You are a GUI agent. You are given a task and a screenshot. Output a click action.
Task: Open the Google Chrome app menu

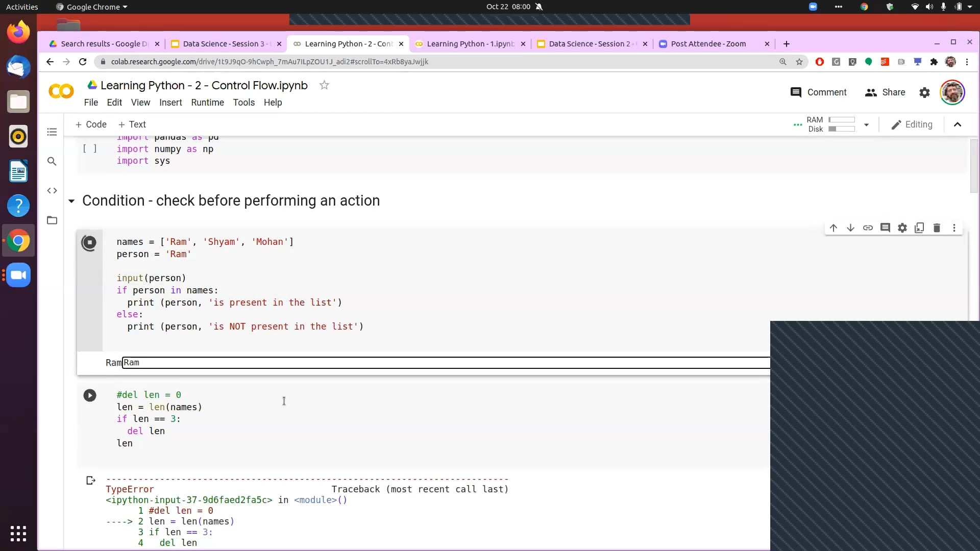click(91, 7)
